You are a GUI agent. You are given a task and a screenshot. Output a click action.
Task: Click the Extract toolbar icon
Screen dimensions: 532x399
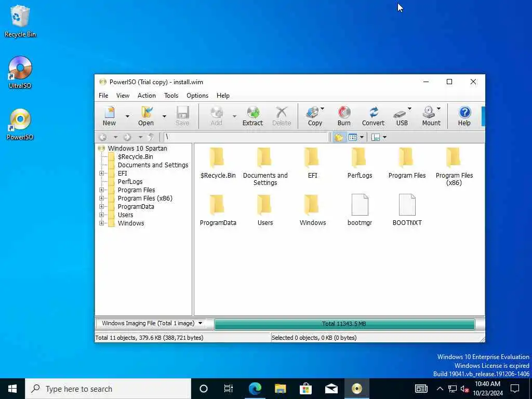[253, 116]
